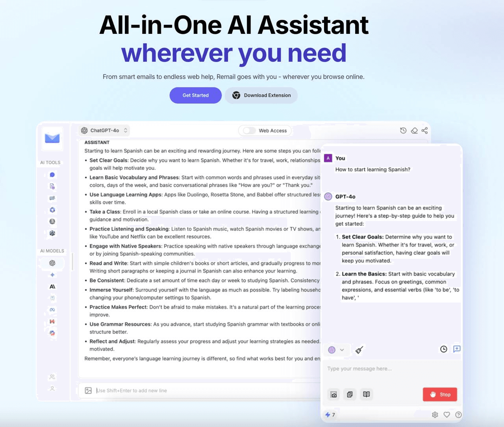
Task: Select the Meta infinity model icon
Action: (x=52, y=310)
